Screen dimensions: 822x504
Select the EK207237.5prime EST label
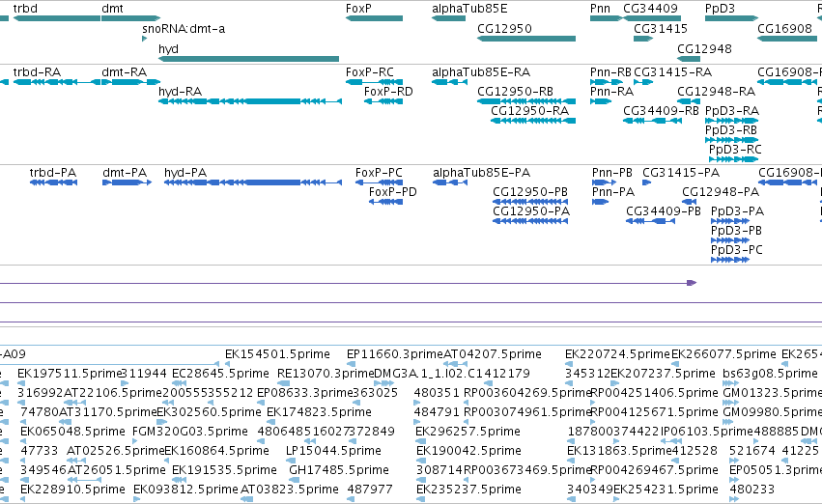[664, 374]
